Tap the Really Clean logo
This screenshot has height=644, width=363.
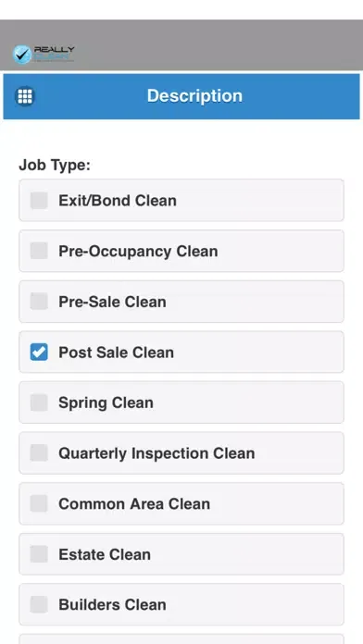click(x=44, y=55)
